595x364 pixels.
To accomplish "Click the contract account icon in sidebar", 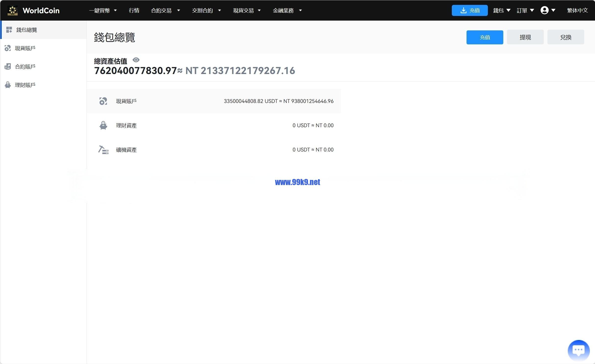I will [8, 66].
